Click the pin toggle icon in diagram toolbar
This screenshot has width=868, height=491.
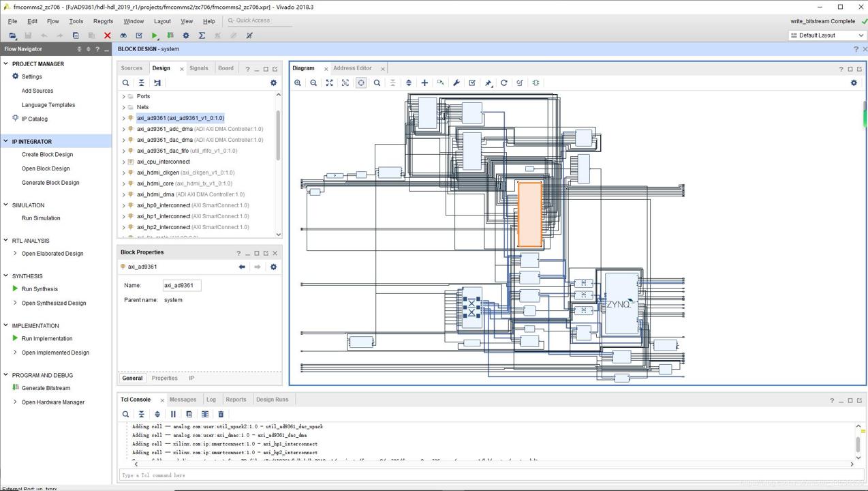pyautogui.click(x=489, y=83)
